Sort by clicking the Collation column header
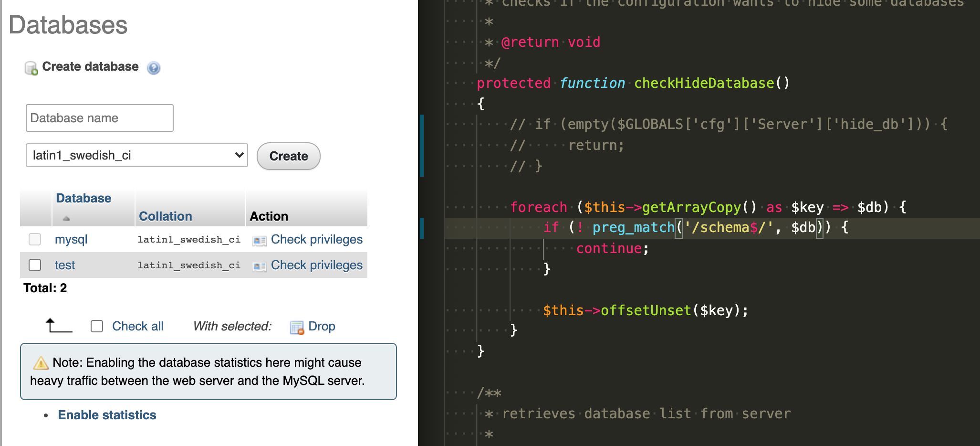The height and width of the screenshot is (446, 980). (165, 216)
